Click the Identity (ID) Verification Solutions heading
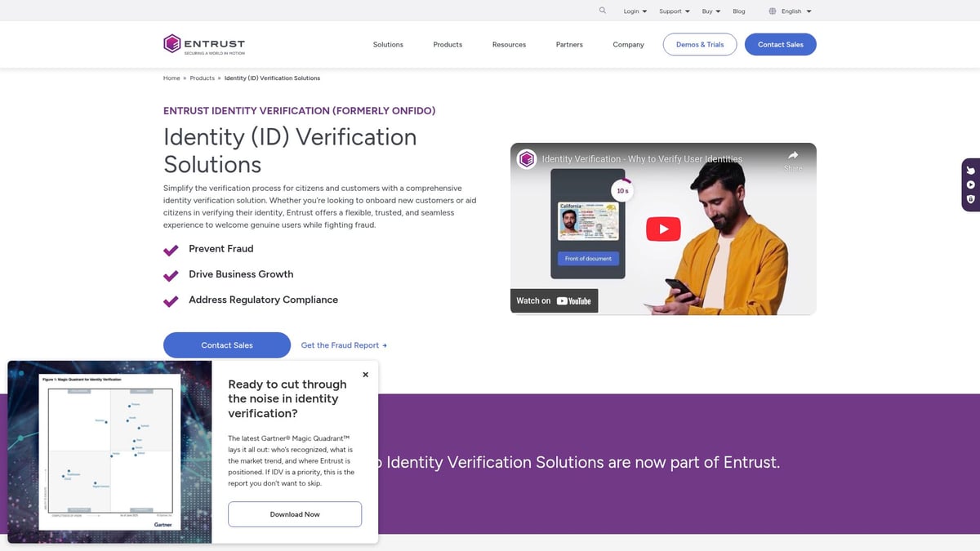Image resolution: width=980 pixels, height=551 pixels. pos(290,150)
